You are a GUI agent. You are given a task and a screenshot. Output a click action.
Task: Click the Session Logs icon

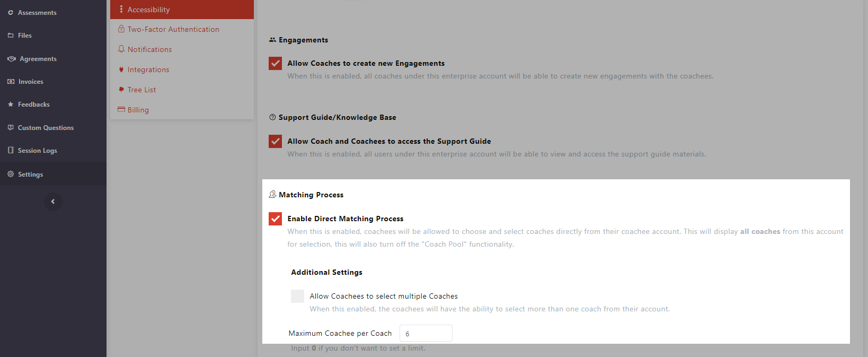[x=11, y=151]
